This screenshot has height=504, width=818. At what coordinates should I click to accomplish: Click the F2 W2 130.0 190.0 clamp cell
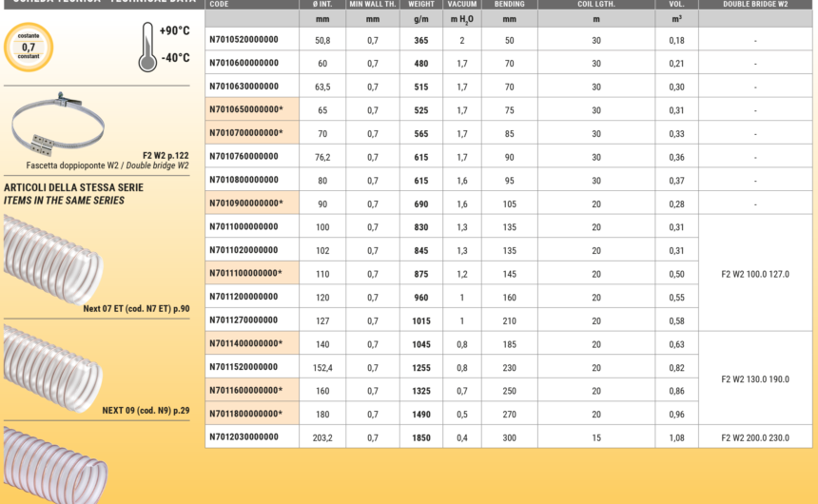[755, 379]
